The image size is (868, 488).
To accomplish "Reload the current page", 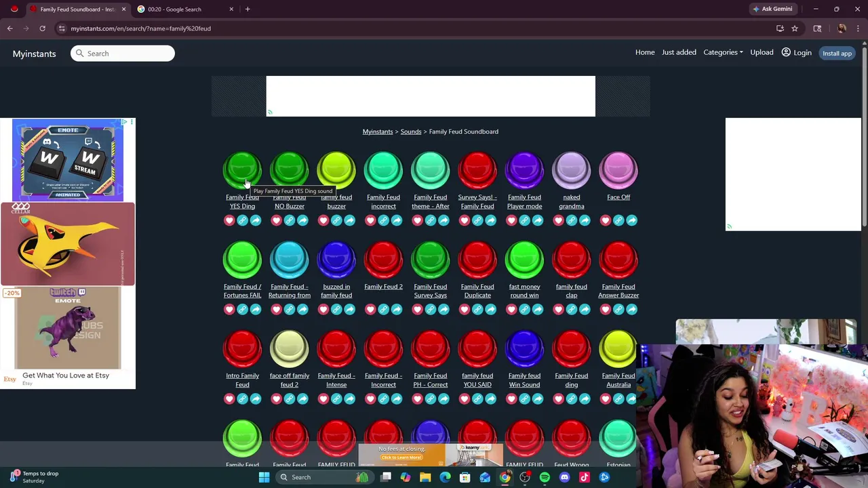I will (42, 28).
